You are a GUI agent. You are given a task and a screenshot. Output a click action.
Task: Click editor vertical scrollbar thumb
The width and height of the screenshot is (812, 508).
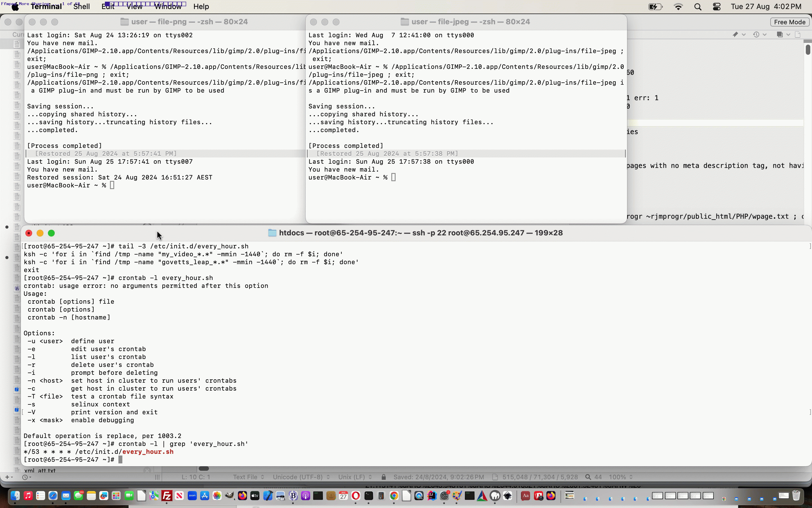click(x=808, y=49)
